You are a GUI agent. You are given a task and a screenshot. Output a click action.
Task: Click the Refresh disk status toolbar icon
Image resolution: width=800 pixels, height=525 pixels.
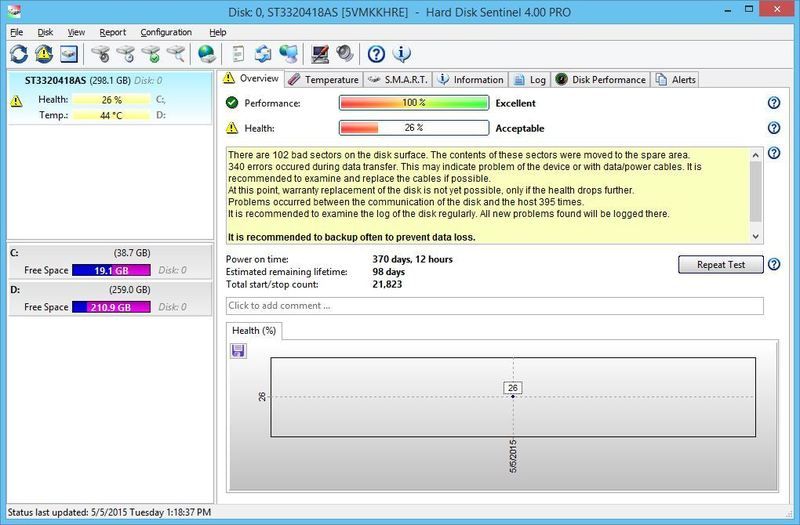click(19, 54)
